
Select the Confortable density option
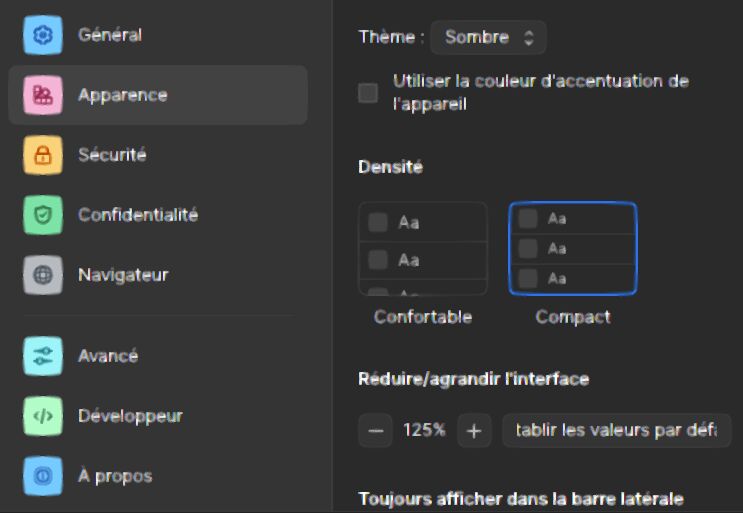tap(423, 249)
